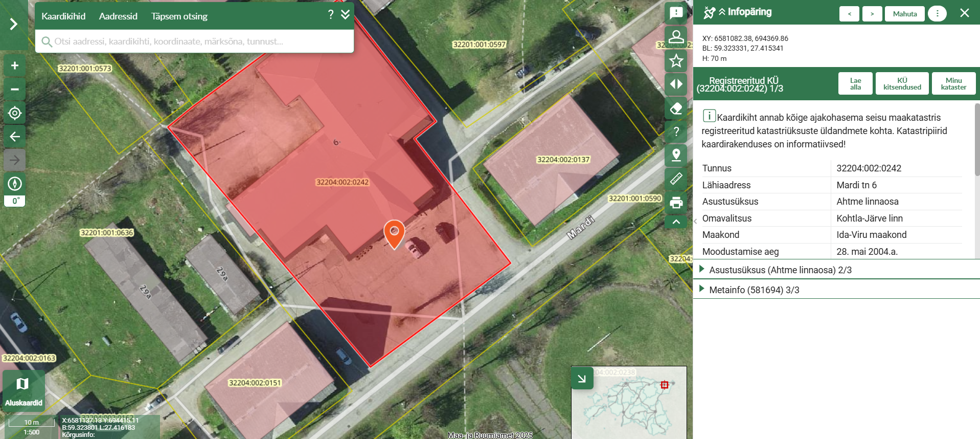Click the address search input field
980x439 pixels.
(x=194, y=41)
